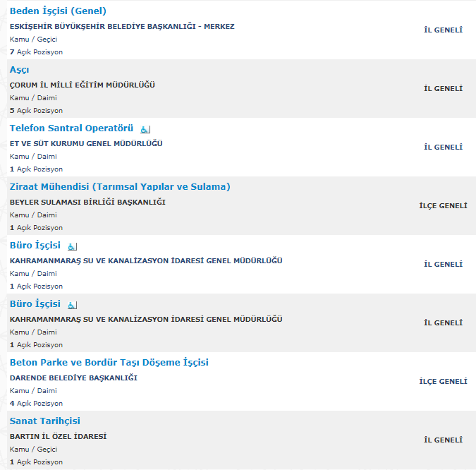Open the second Büro İşçisi job title
Screen dimensions: 476x470
(x=35, y=304)
